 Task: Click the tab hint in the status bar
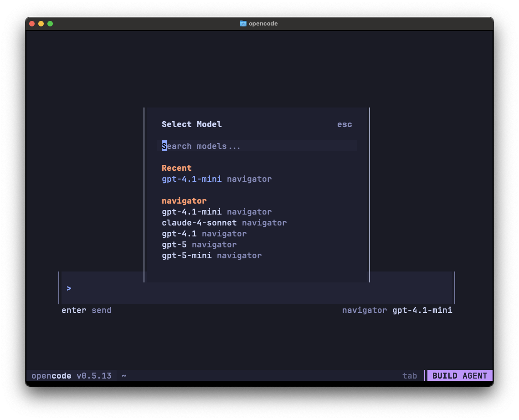pos(409,375)
